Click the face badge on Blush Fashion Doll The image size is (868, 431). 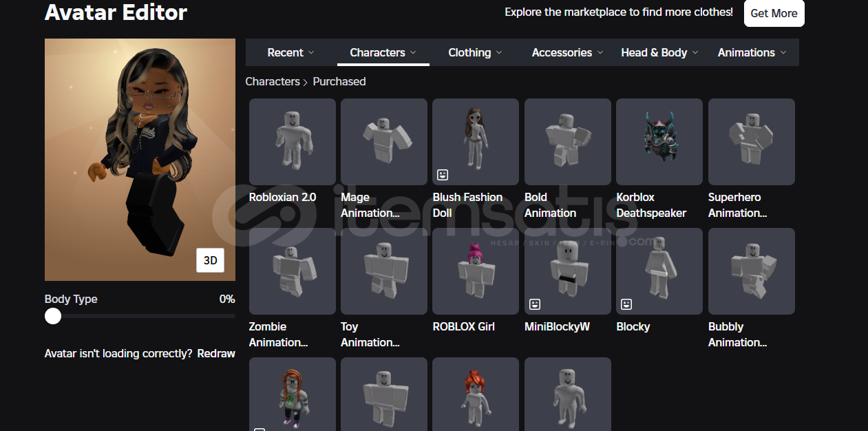click(x=443, y=175)
